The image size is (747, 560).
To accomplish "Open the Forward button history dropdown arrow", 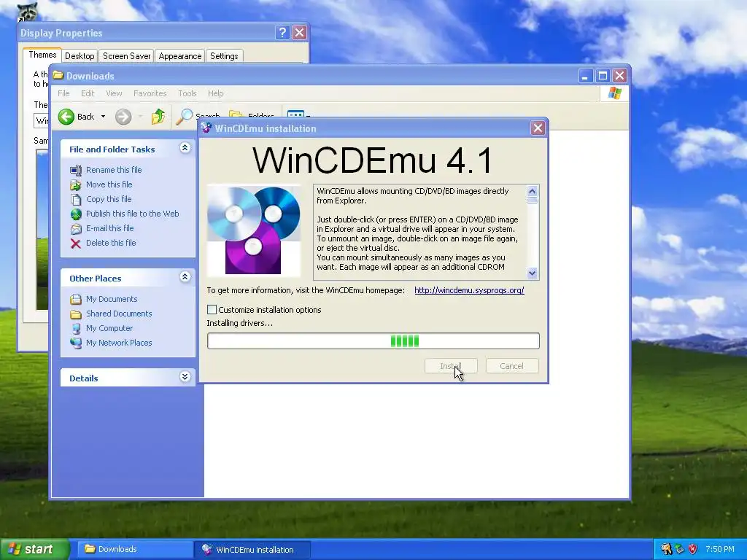I will point(140,117).
